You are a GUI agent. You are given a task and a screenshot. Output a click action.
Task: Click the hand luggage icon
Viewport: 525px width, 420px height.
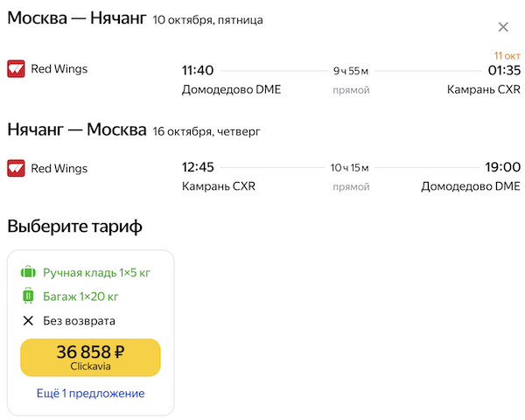click(28, 273)
